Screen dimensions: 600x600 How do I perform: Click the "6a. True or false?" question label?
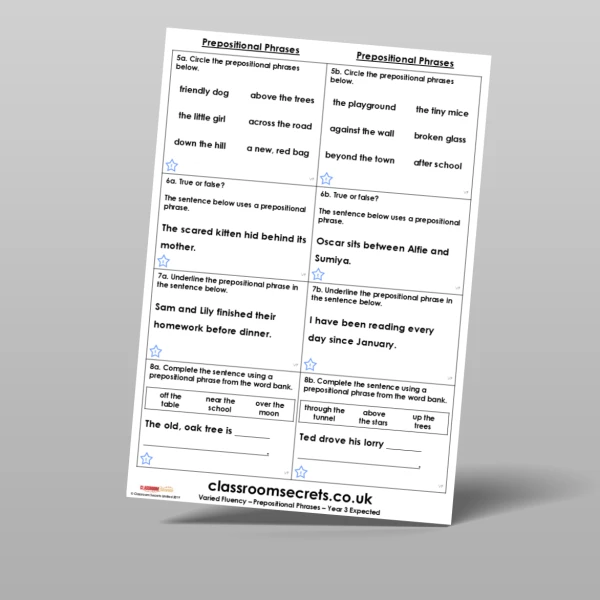click(x=195, y=183)
